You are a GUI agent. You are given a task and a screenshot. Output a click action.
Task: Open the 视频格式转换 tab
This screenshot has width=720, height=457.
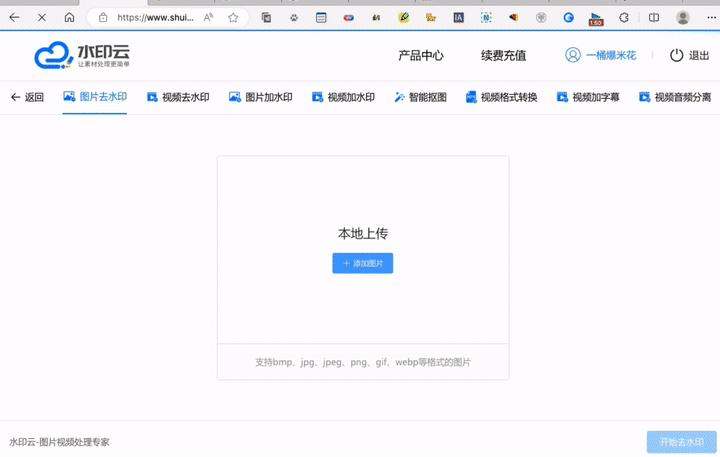[x=501, y=97]
